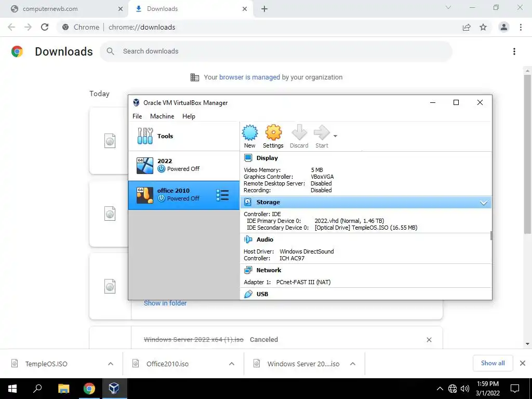
Task: Open the Chrome three-dot menu
Action: tap(521, 27)
